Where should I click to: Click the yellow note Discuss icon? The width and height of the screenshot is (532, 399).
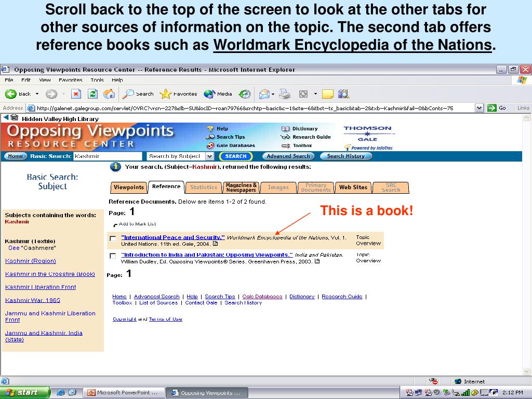point(327,94)
